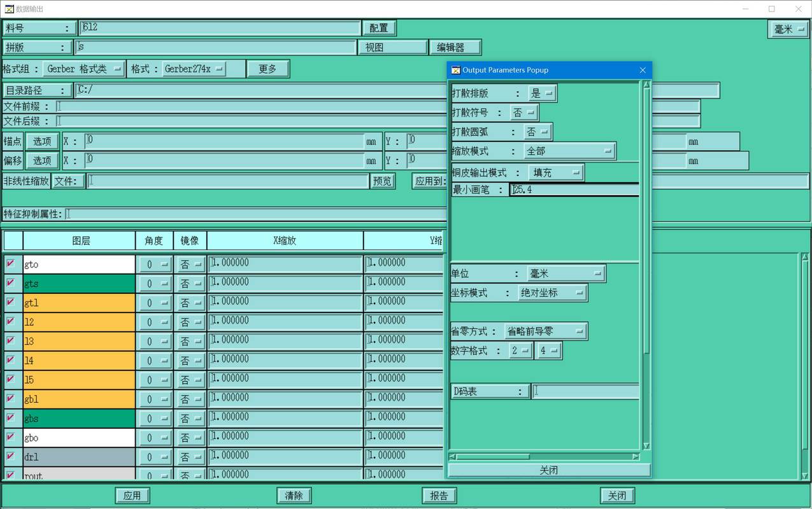Screen dimensions: 812x509
Task: Click the popup's scroll-up arrow
Action: pyautogui.click(x=646, y=85)
